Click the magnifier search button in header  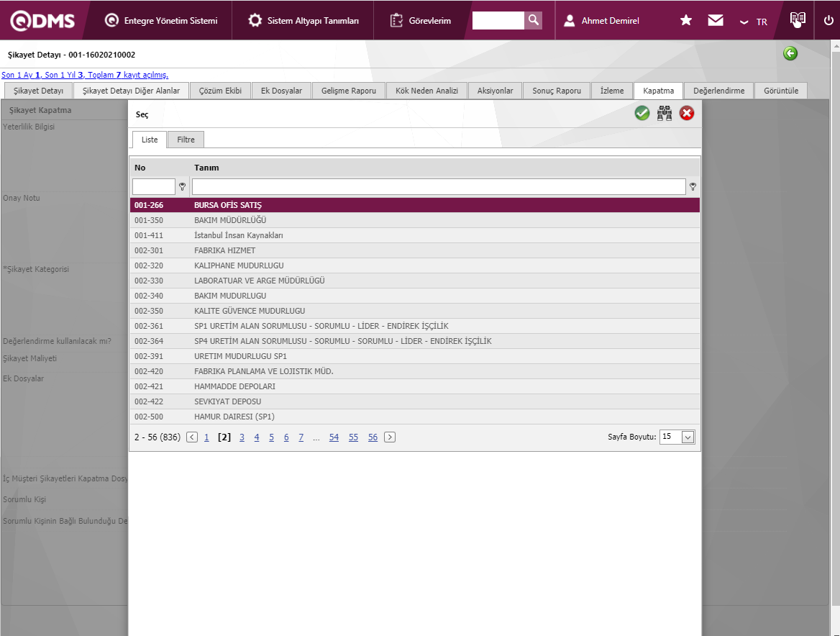coord(533,20)
